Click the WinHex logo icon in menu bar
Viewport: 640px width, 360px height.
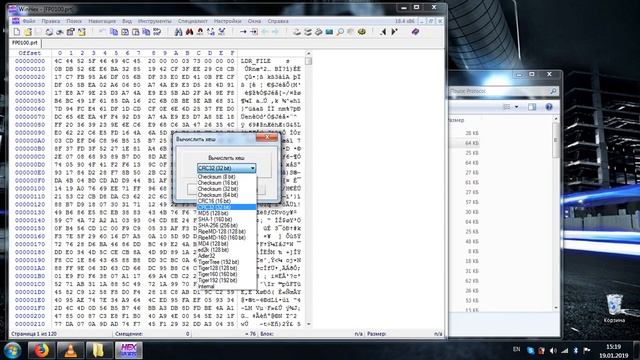pos(16,21)
